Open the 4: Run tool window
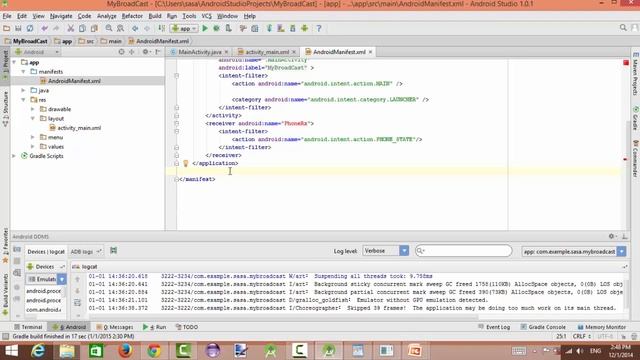This screenshot has height=360, width=640. coord(154,327)
